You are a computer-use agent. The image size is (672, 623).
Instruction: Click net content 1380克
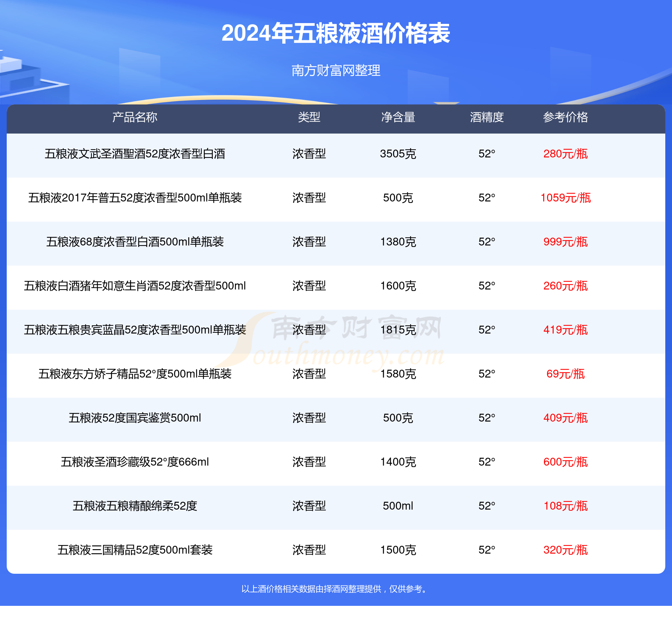[398, 242]
